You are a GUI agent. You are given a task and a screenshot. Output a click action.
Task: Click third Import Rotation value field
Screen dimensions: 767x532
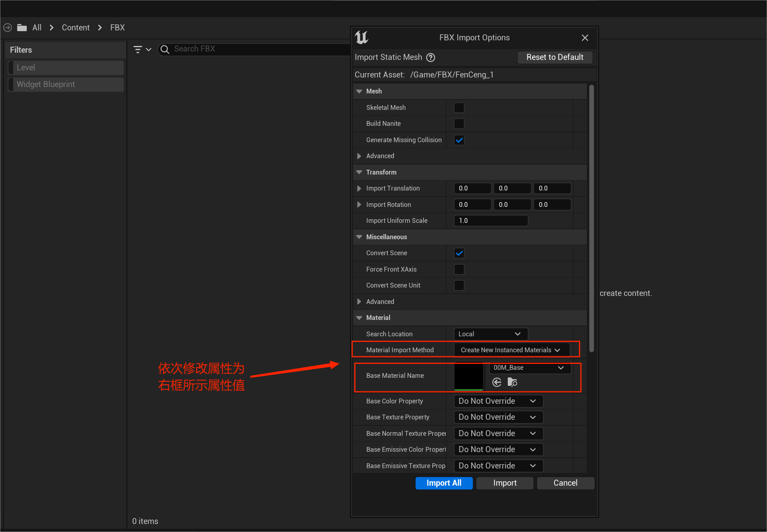coord(552,205)
